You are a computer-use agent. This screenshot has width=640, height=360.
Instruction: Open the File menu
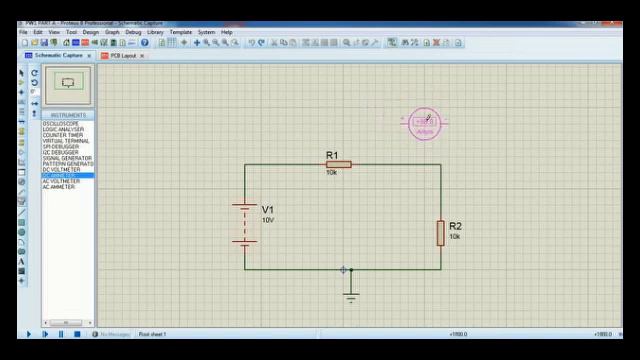click(23, 32)
